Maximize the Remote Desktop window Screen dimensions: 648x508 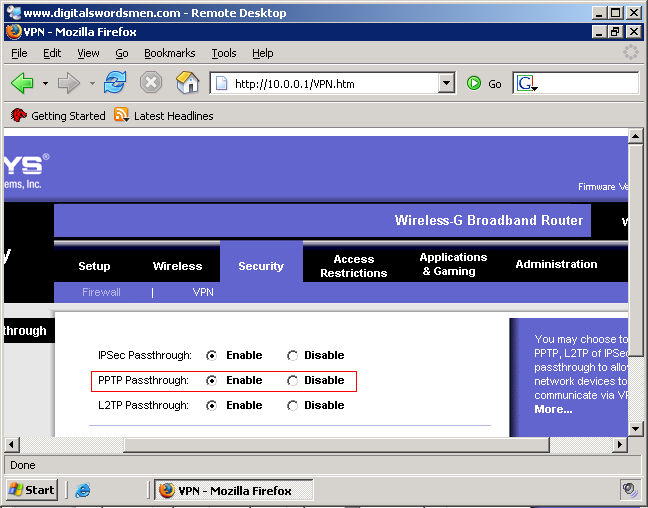coord(616,13)
